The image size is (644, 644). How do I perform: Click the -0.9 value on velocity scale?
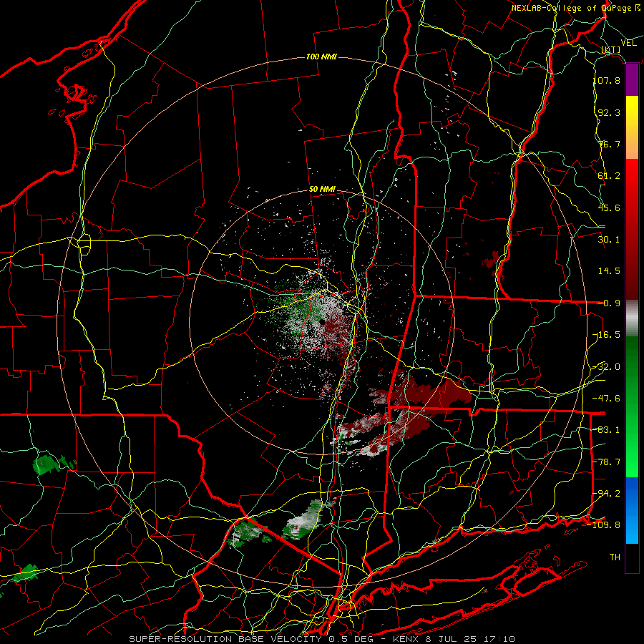609,303
